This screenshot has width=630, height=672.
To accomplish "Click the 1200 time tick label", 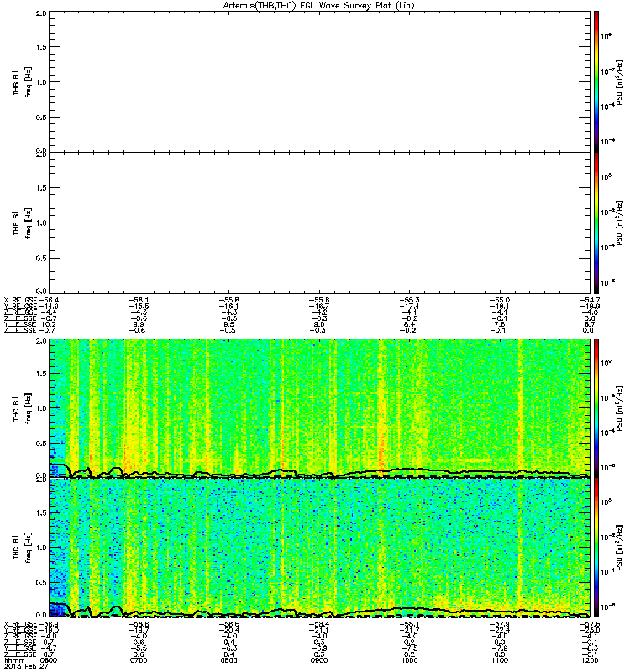I will point(590,660).
